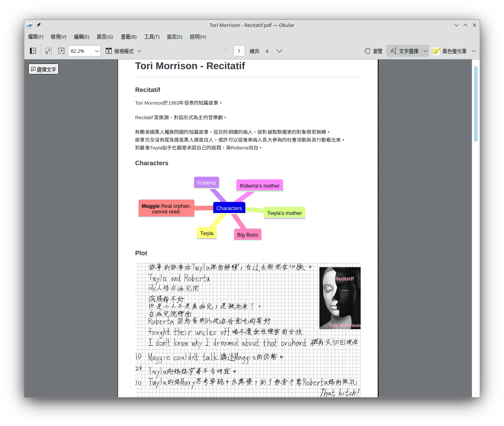Click the fit-to-page zoom icon
This screenshot has height=426, width=504.
click(x=61, y=51)
